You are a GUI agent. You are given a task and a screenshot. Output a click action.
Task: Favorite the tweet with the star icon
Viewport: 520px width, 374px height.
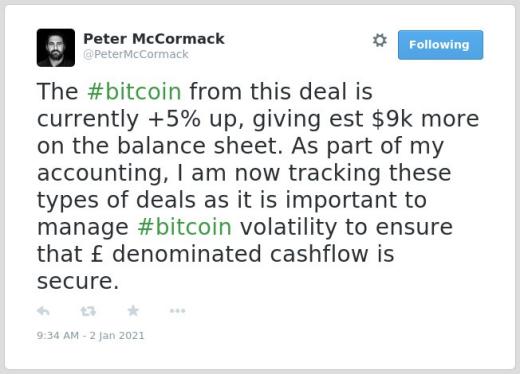click(x=133, y=311)
